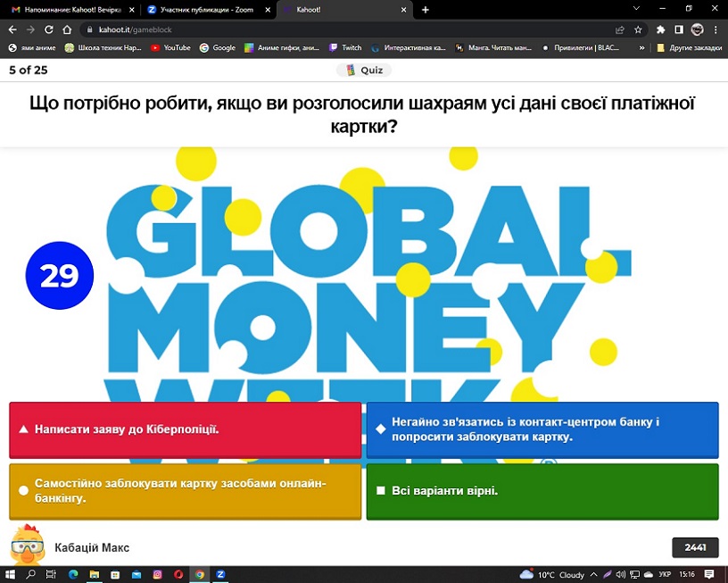Open Task View on the taskbar
728x583 pixels.
51,575
